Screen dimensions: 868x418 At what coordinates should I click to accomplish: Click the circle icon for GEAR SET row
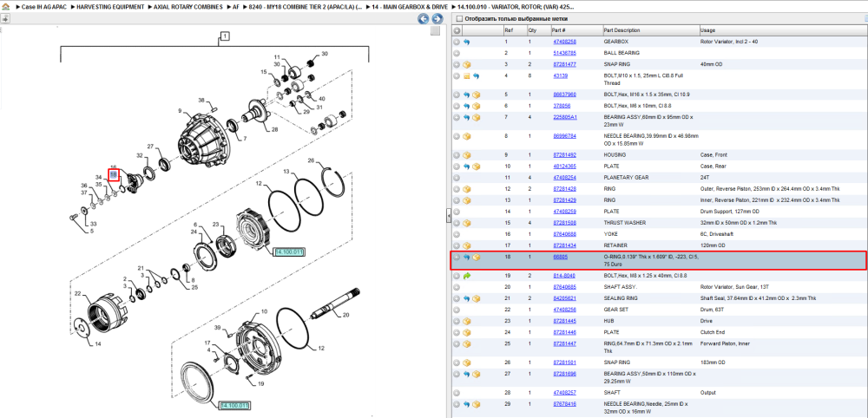(x=457, y=310)
